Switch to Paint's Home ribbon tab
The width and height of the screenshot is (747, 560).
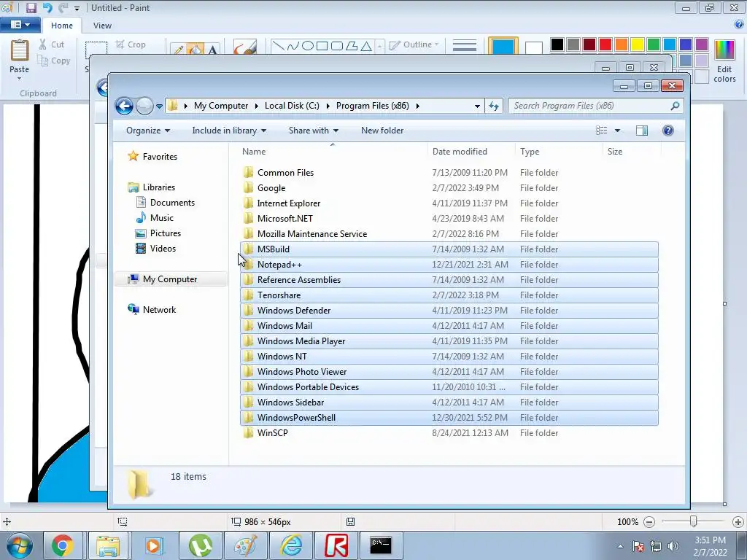coord(62,26)
